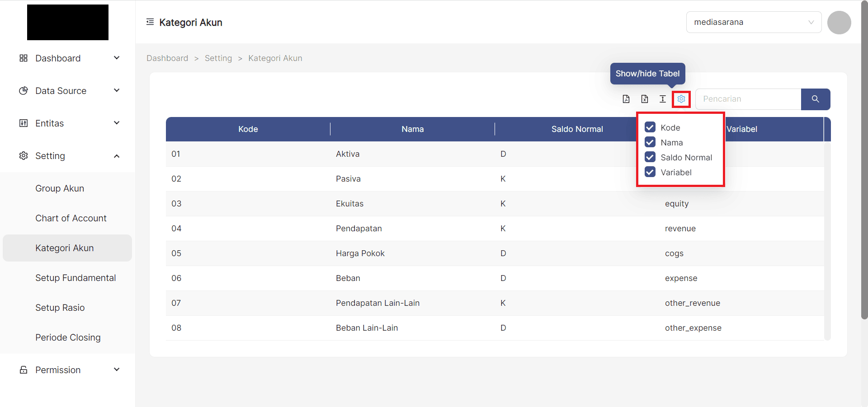The height and width of the screenshot is (407, 868).
Task: Adjust row height via the text-height icon
Action: coord(663,99)
